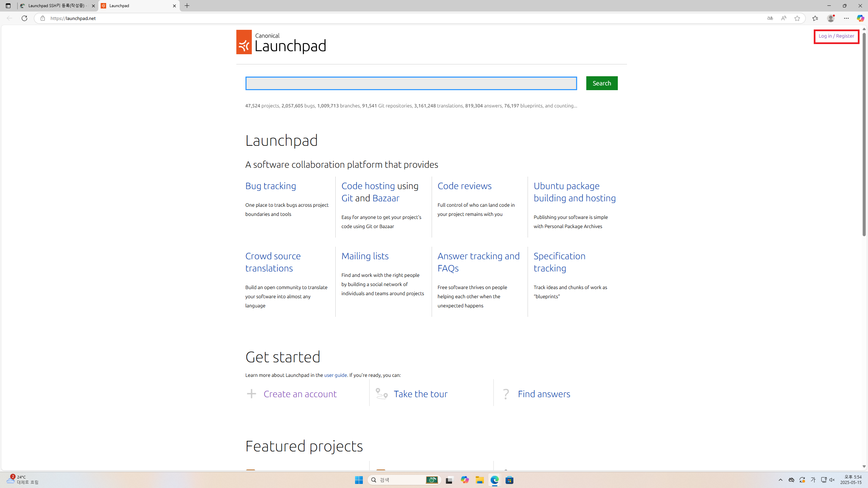This screenshot has height=488, width=868.
Task: Select the active Launchpad browser tab
Action: point(139,6)
